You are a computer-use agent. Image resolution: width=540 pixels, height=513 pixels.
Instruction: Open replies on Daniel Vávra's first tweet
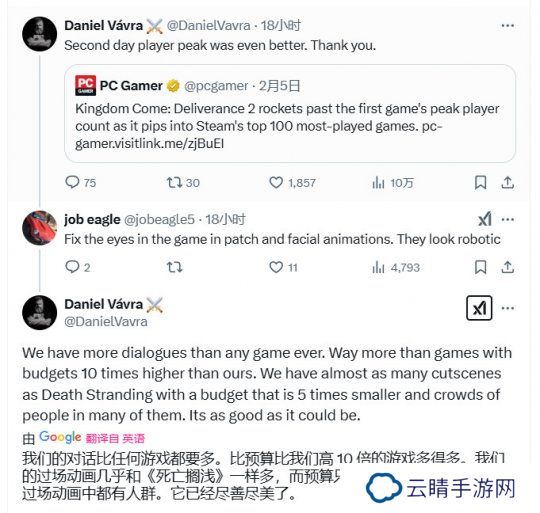(80, 182)
